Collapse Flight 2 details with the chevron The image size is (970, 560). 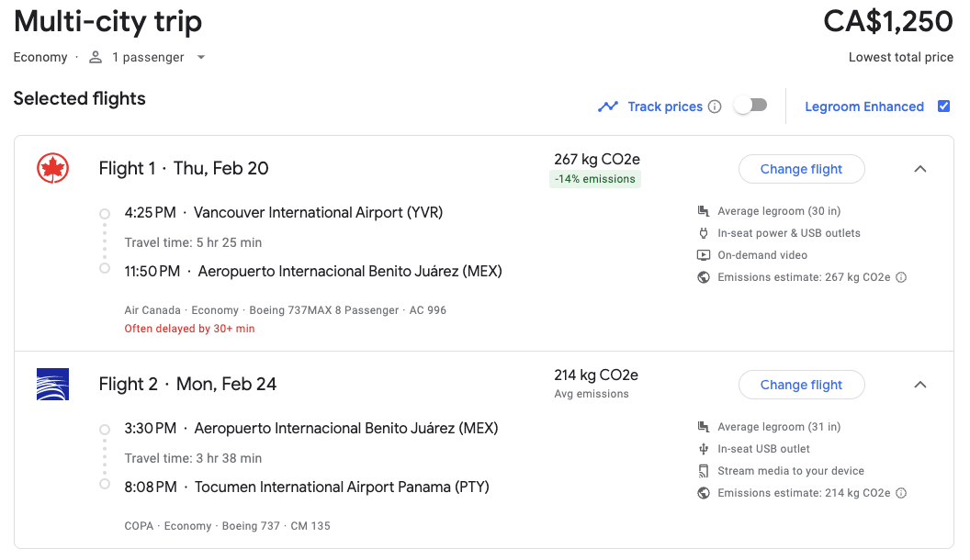pyautogui.click(x=920, y=385)
